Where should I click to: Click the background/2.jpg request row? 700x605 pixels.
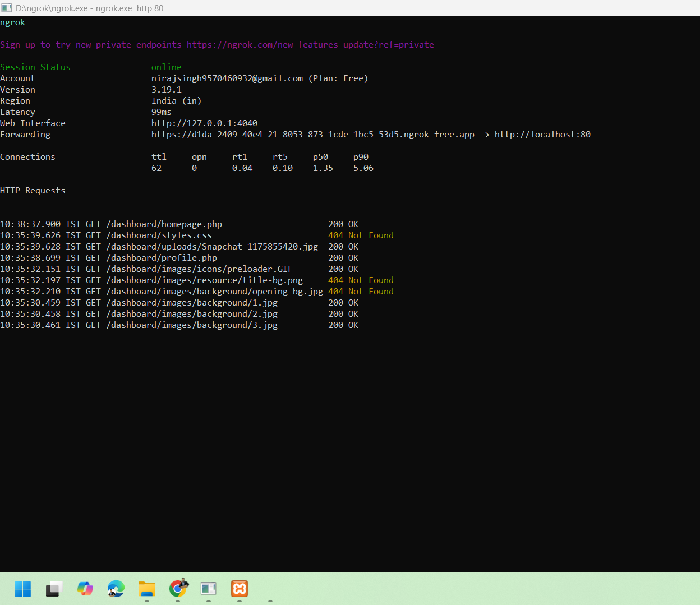[179, 314]
